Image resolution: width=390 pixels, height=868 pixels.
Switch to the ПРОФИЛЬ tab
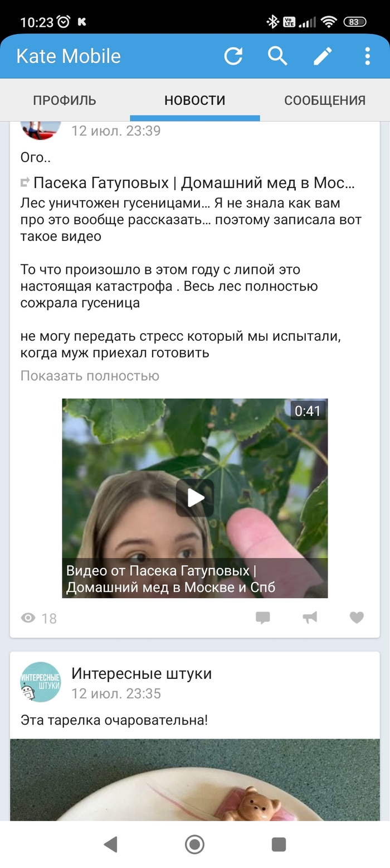coord(65,100)
